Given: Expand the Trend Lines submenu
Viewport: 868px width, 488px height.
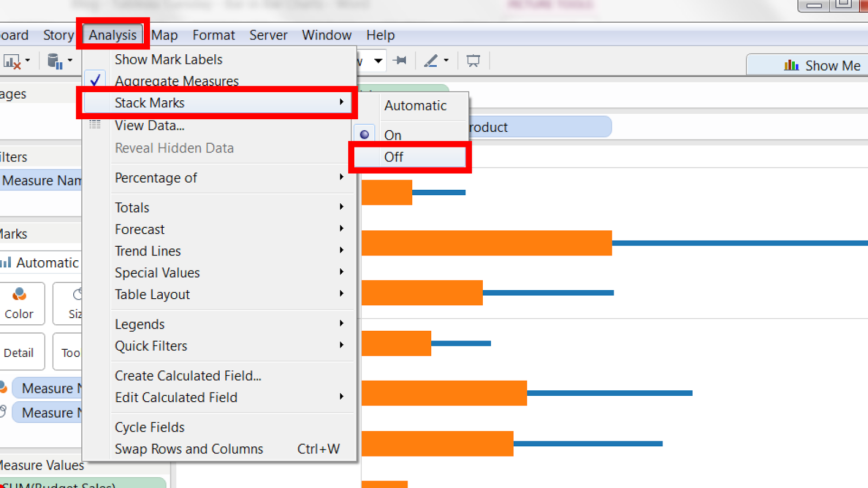Looking at the screenshot, I should (x=148, y=251).
